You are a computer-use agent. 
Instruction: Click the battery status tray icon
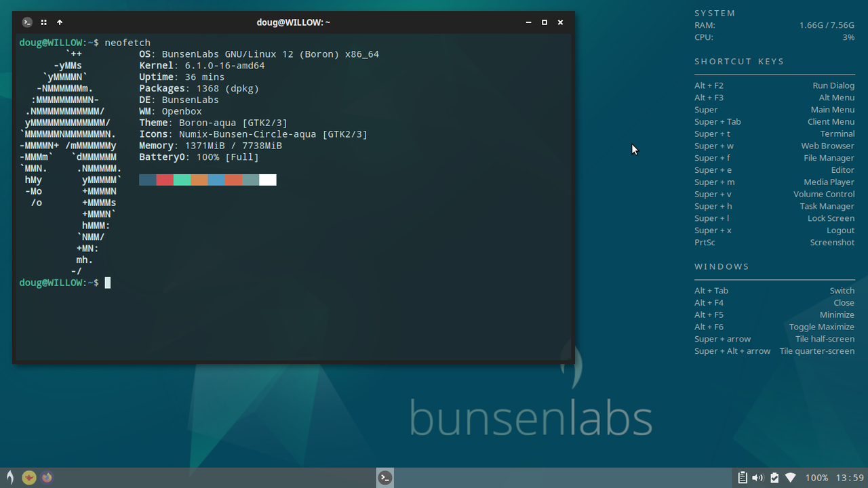click(x=774, y=478)
